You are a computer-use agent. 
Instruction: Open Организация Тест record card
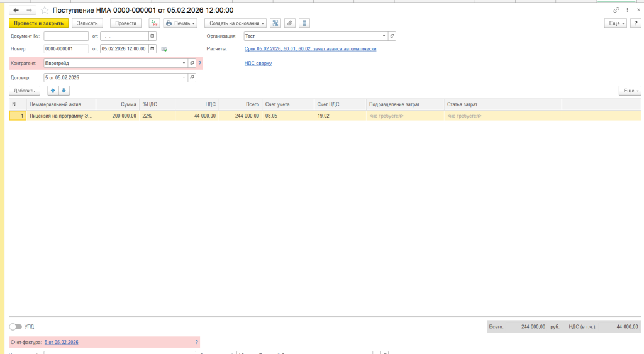click(392, 36)
